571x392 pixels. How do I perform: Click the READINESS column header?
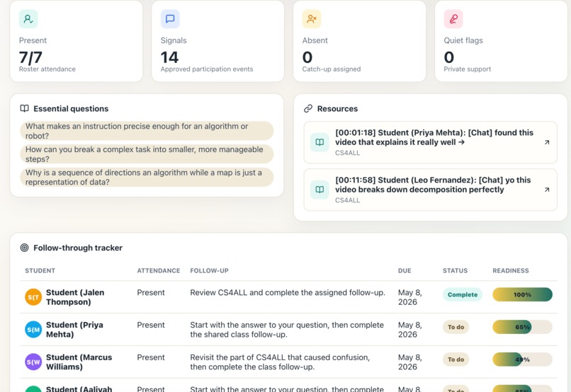(x=511, y=270)
